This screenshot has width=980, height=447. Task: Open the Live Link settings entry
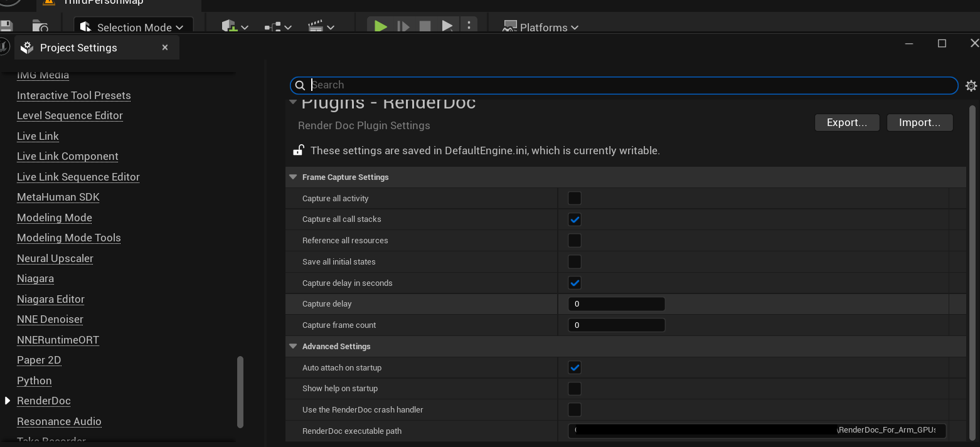(x=38, y=136)
